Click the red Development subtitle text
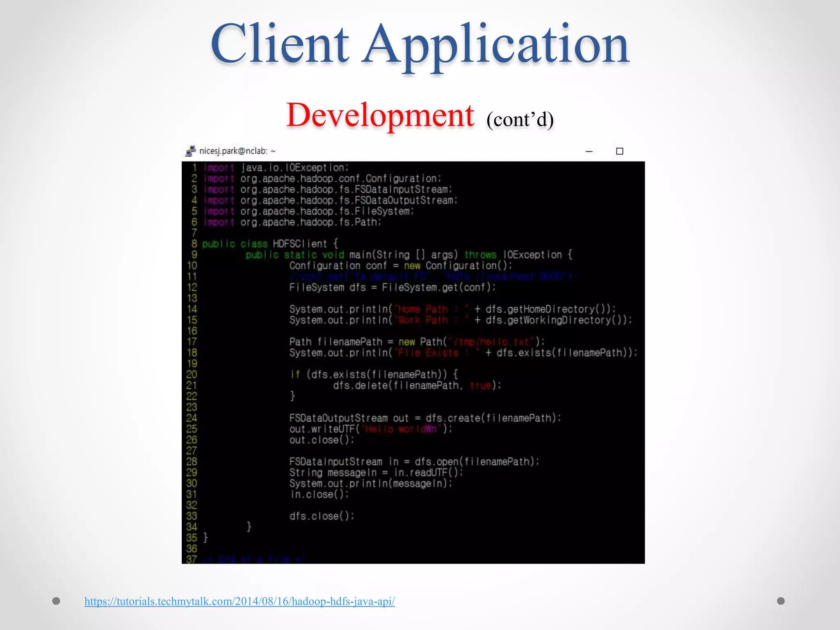 tap(380, 115)
